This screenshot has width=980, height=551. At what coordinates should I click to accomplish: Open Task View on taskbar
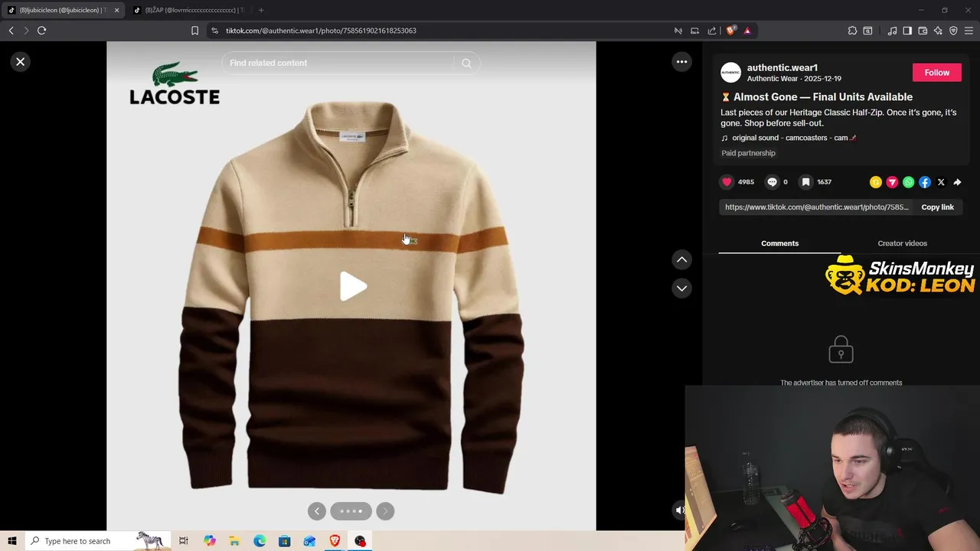coord(184,541)
